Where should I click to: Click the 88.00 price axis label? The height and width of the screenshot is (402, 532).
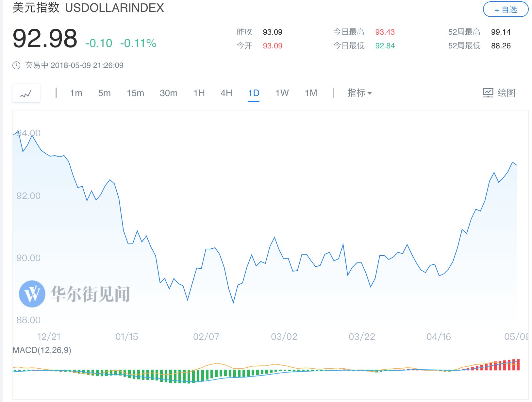(x=28, y=320)
